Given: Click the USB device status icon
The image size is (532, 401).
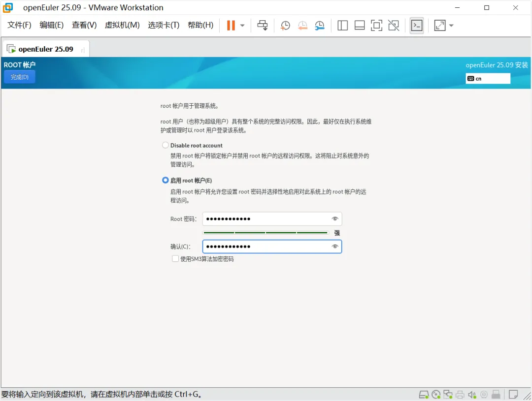Looking at the screenshot, I should pos(496,395).
